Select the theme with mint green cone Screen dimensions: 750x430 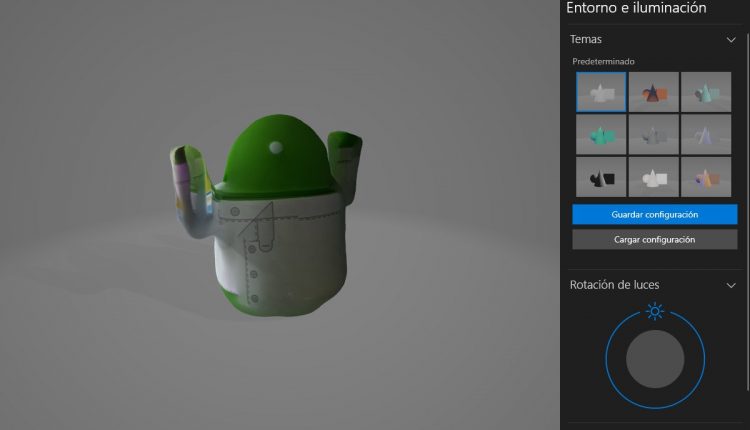(706, 92)
